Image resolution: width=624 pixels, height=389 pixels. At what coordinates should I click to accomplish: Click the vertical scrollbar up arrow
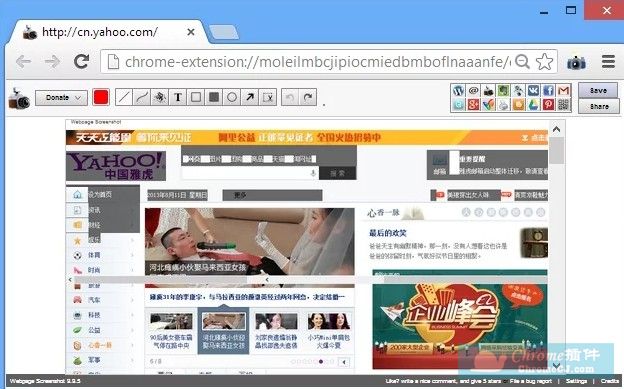pos(556,129)
